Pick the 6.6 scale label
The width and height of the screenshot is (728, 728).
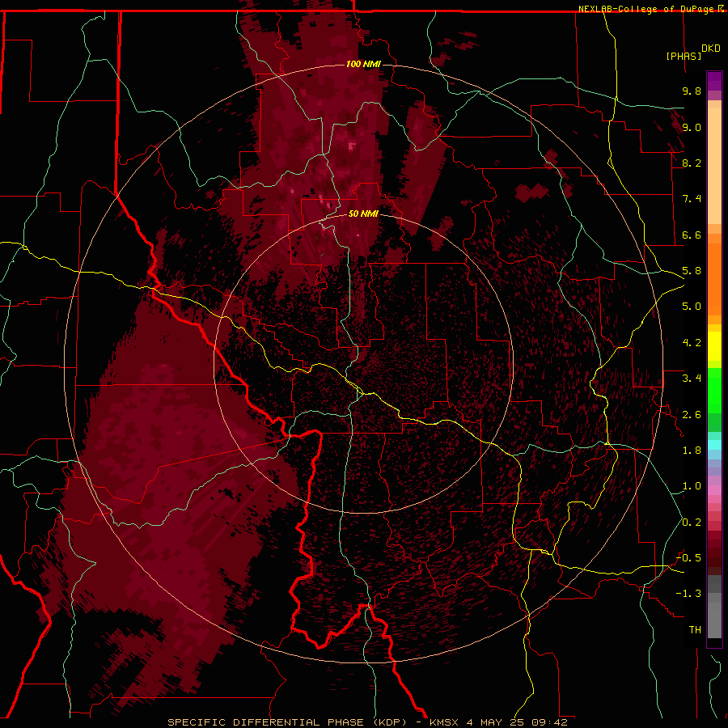pyautogui.click(x=692, y=235)
